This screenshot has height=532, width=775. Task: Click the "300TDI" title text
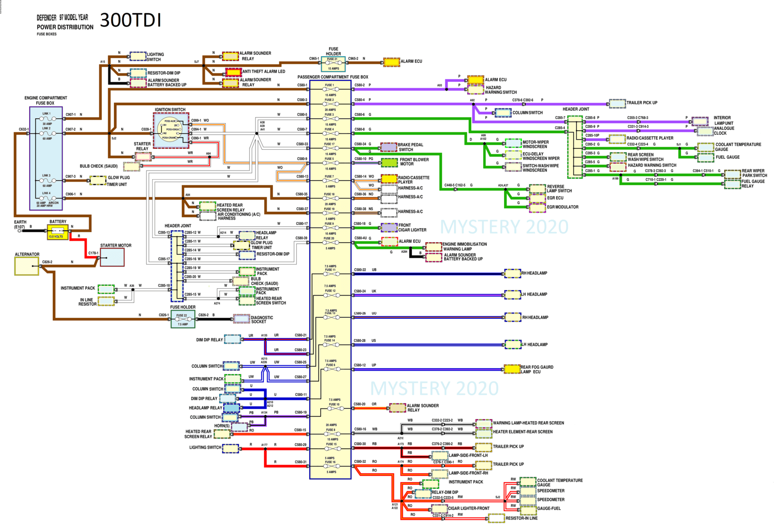point(130,20)
